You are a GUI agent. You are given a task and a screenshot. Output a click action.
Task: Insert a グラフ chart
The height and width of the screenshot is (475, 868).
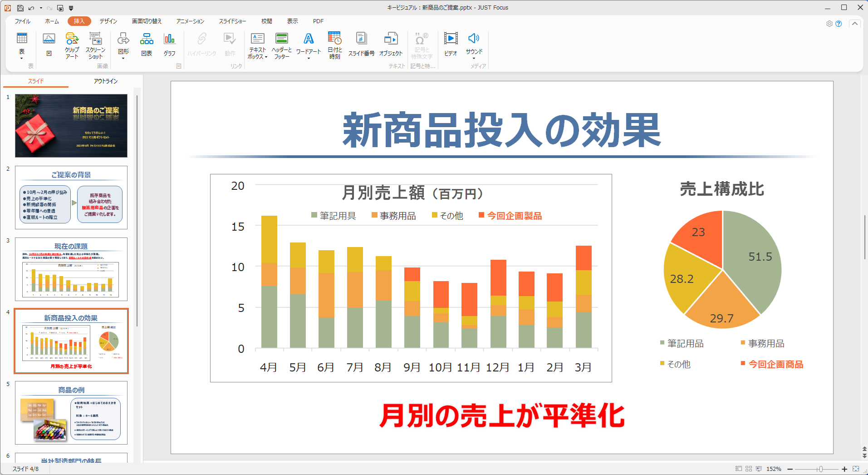click(169, 45)
